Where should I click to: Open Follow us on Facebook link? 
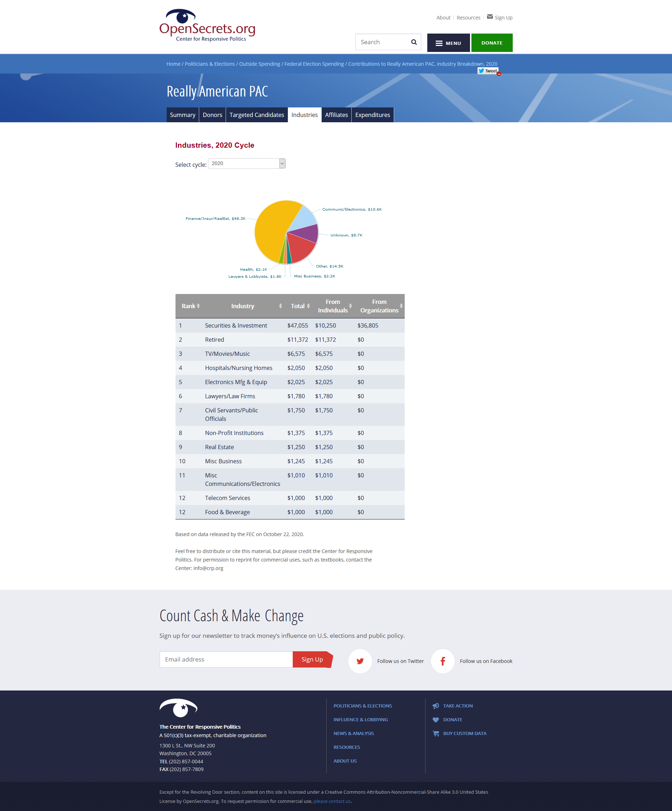(x=486, y=661)
